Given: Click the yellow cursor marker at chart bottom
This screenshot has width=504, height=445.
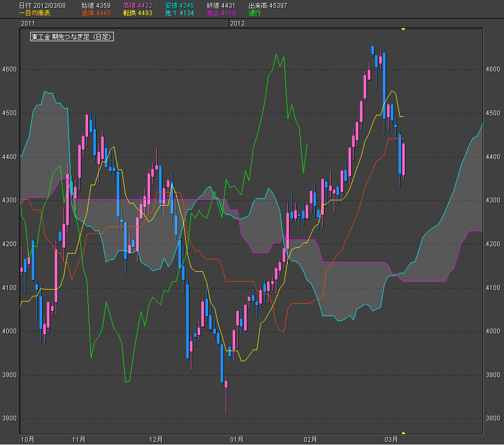Looking at the screenshot, I should 403,432.
